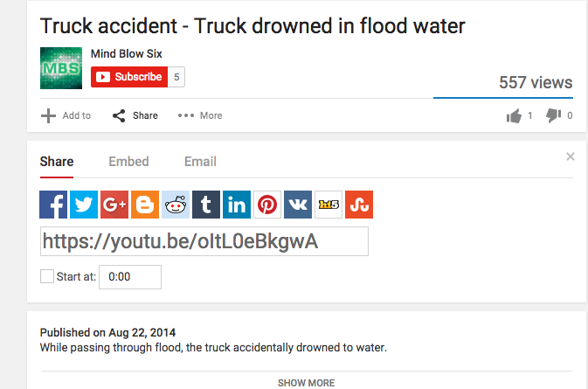
Task: Share to Blogger via orange icon
Action: (145, 205)
